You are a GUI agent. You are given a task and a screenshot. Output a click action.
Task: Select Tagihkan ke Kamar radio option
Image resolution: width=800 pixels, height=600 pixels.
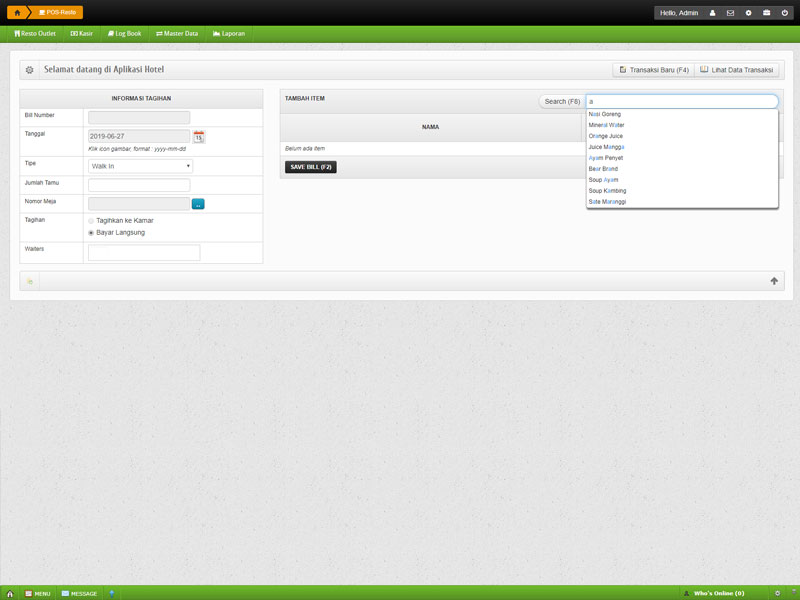tap(92, 220)
